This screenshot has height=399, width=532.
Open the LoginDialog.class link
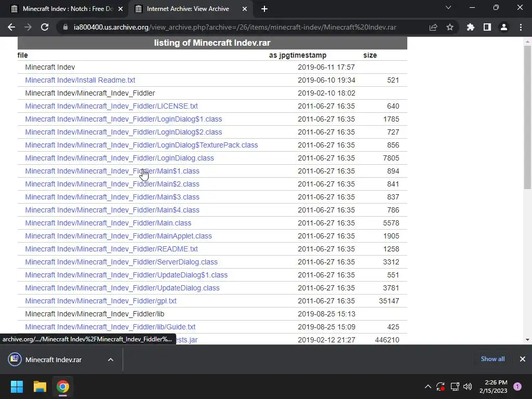(x=119, y=158)
